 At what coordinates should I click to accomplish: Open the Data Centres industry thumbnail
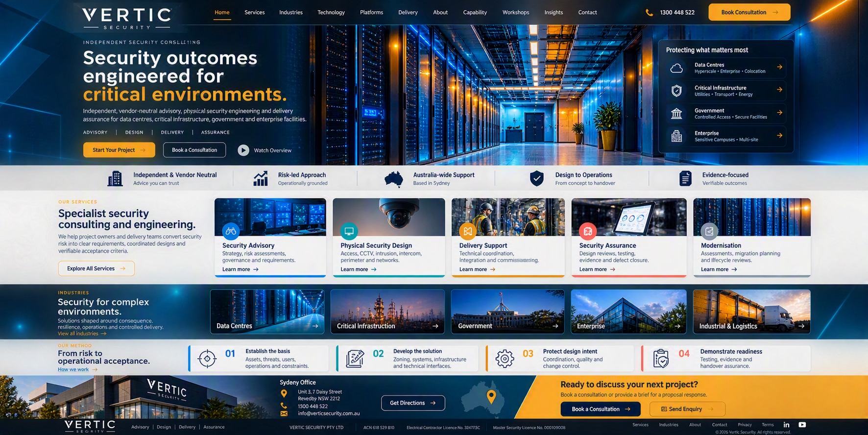point(267,312)
